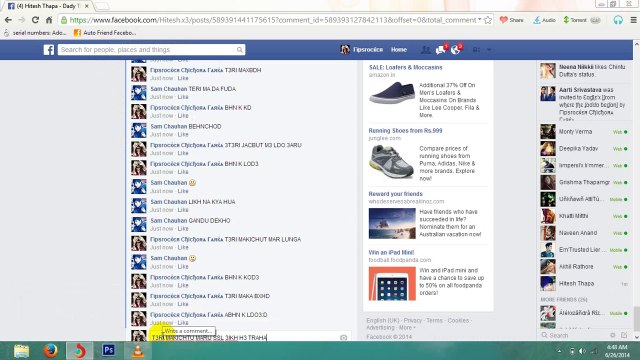Click the Facebook logo

[49, 50]
